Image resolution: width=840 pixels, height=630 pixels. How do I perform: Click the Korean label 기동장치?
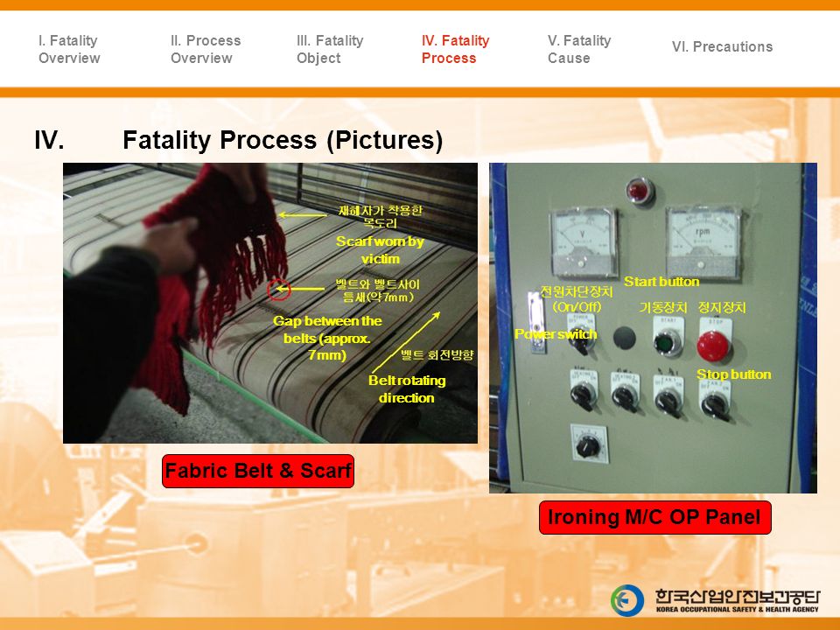(662, 308)
